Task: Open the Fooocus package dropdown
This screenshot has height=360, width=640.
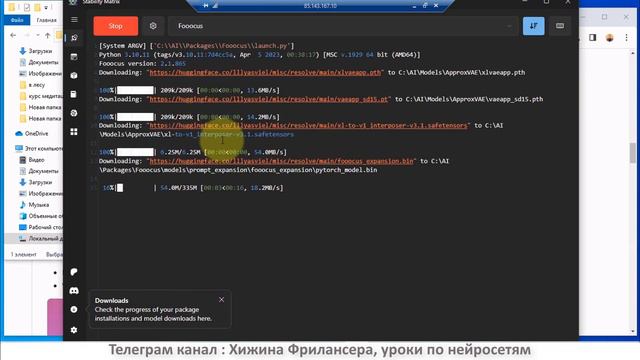Action: coord(343,26)
